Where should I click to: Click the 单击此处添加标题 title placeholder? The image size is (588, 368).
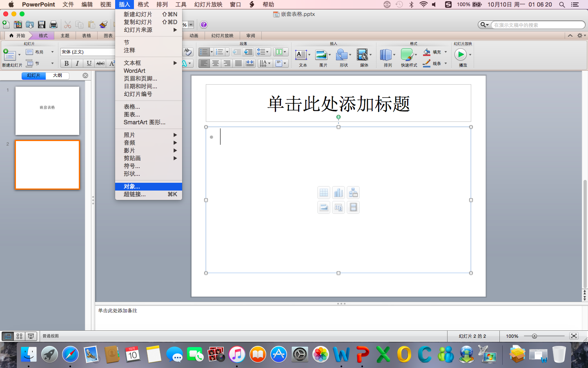coord(339,103)
